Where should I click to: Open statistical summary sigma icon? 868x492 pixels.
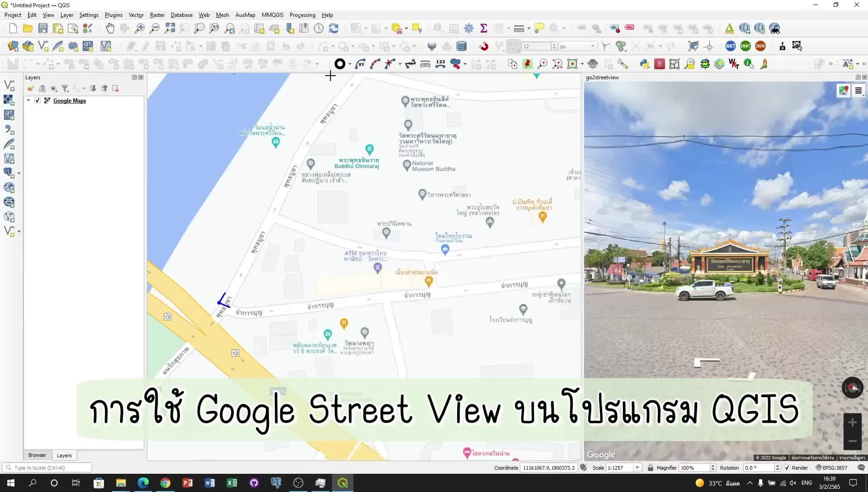tap(484, 28)
